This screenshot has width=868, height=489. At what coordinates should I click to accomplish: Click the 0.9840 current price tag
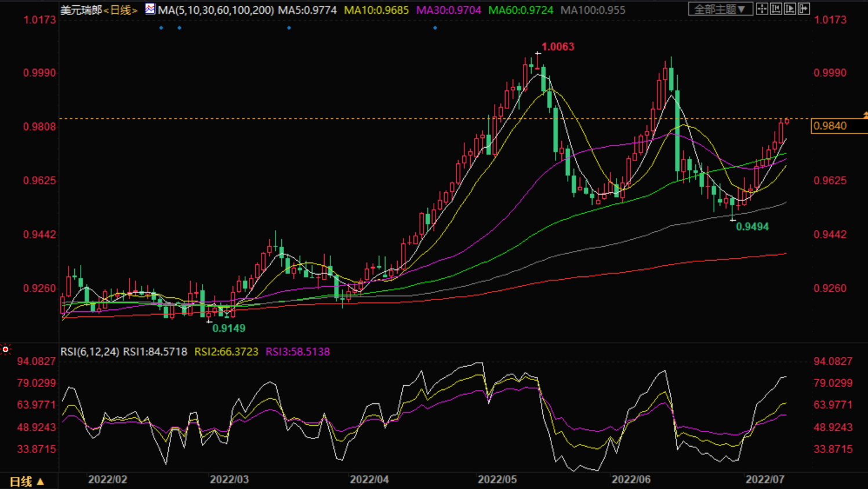point(830,126)
